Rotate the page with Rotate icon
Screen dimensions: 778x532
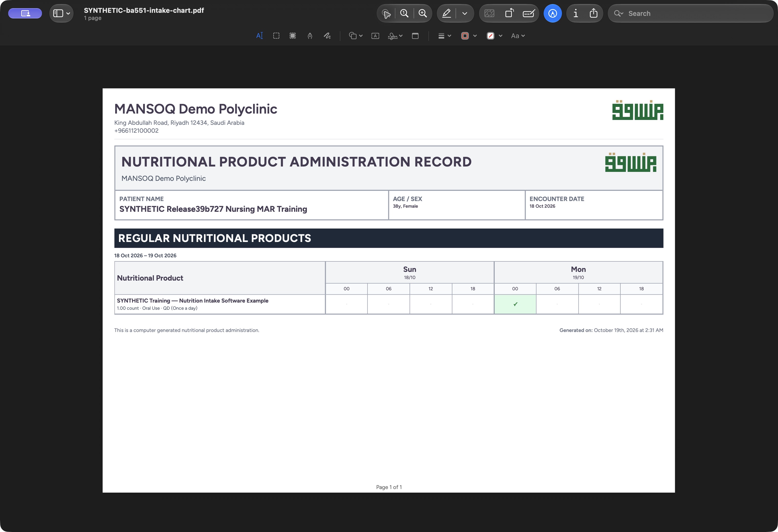point(509,13)
